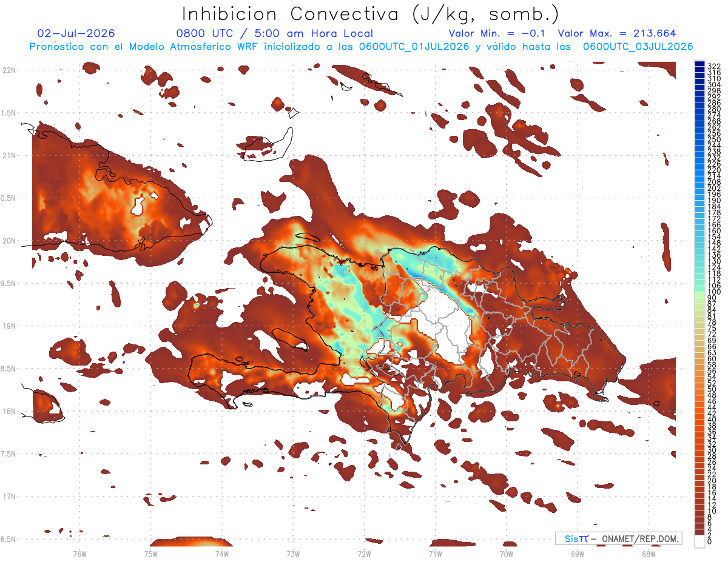Click the title 'Inhibicion Convectiva (J/kg, somb.)'
This screenshot has height=562, width=728.
click(370, 14)
